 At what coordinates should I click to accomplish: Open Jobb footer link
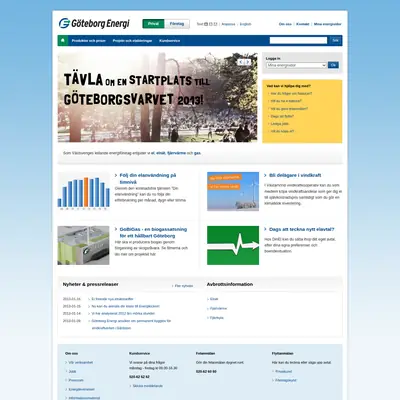[x=72, y=371]
